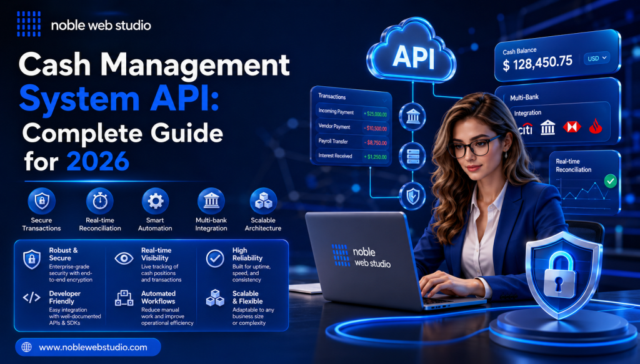Click 'Enterprise-grade security' description text
Viewport: 640px width, 364px height.
coord(71,273)
